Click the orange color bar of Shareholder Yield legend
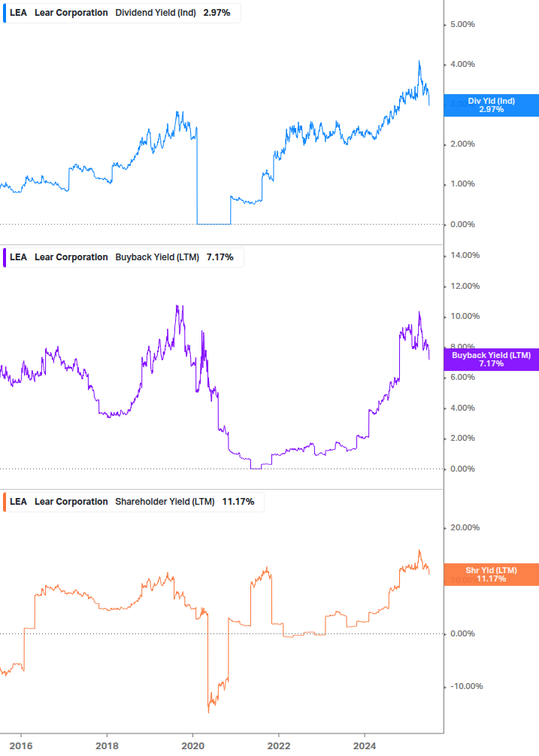The width and height of the screenshot is (539, 756). pyautogui.click(x=5, y=502)
